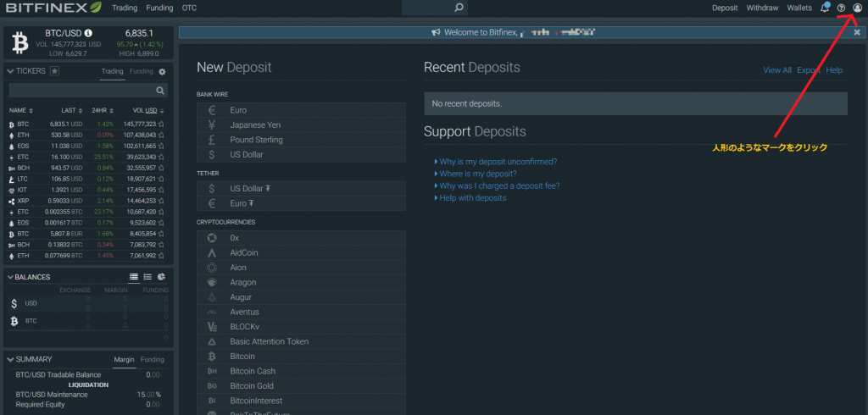Show balances pie chart view
This screenshot has width=868, height=415.
tap(162, 277)
